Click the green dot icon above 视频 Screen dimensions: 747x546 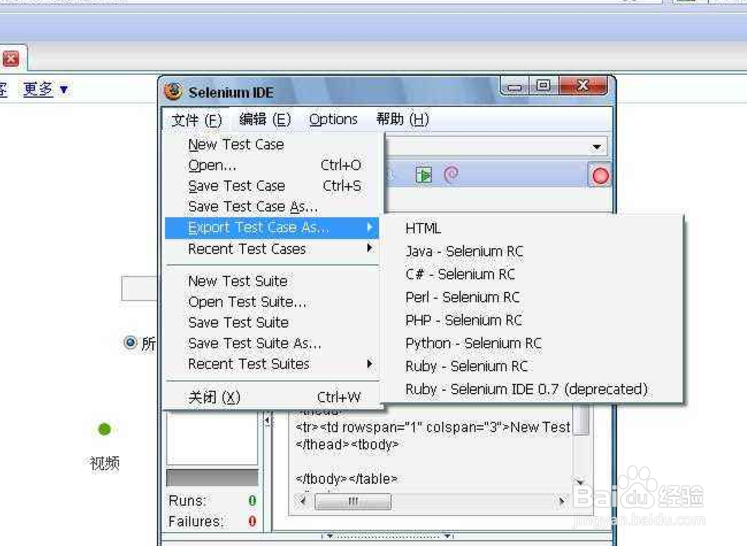[x=104, y=429]
